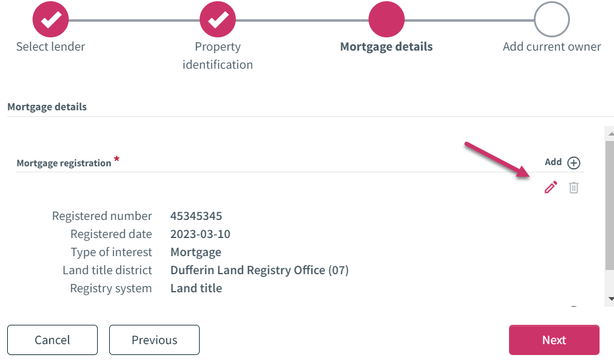
Task: Click the Previous button
Action: [154, 340]
